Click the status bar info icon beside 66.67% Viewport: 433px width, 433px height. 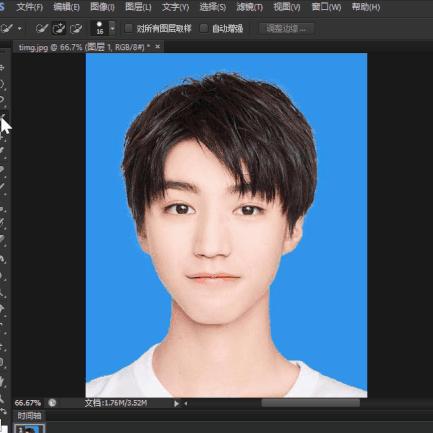[x=52, y=403]
